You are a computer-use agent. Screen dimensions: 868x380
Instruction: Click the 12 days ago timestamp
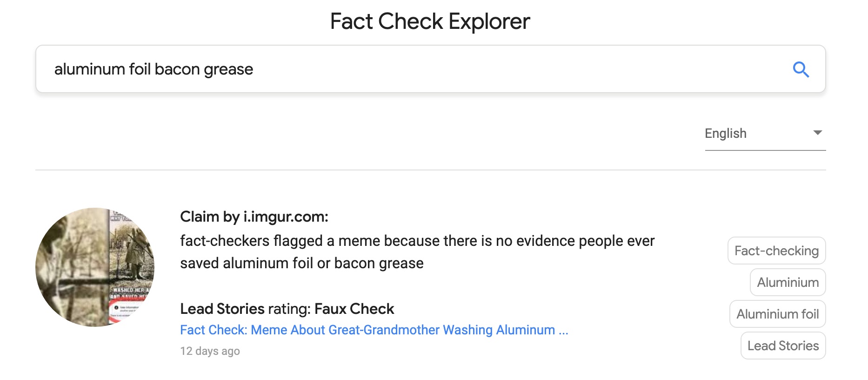pos(210,351)
